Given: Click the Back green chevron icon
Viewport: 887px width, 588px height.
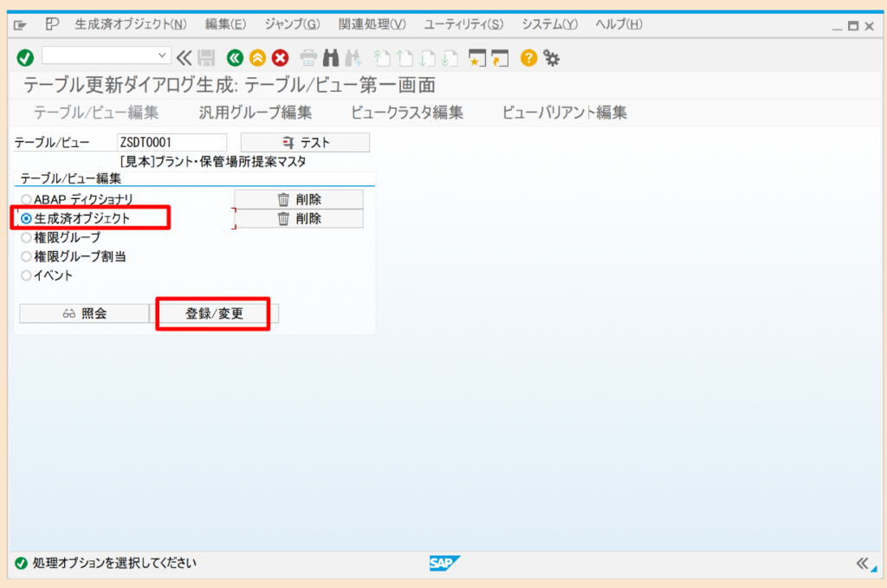Looking at the screenshot, I should point(234,59).
